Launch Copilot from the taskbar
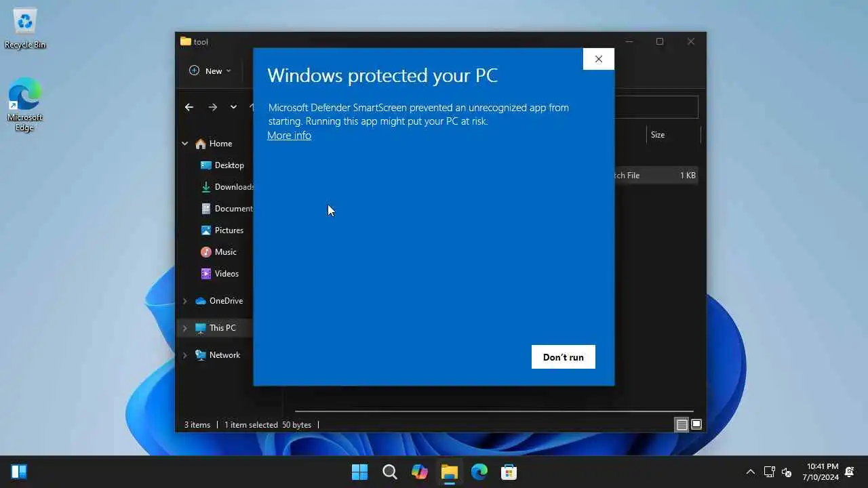 click(419, 472)
